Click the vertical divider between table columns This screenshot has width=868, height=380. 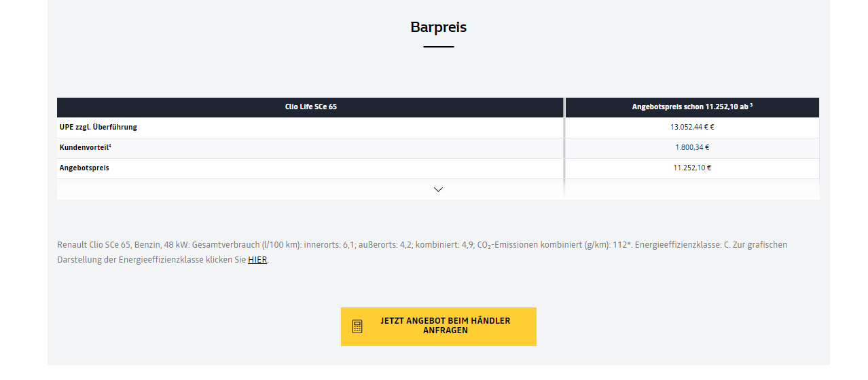pos(564,148)
